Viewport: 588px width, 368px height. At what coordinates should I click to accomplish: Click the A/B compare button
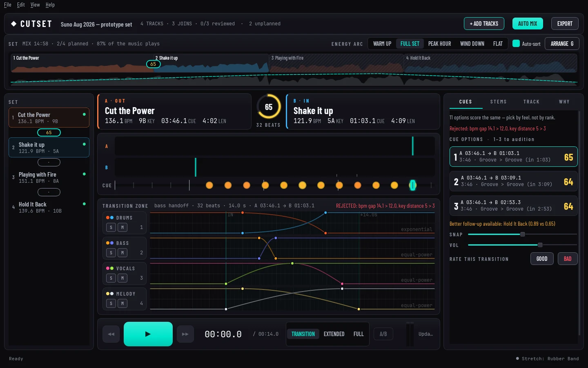tap(383, 334)
